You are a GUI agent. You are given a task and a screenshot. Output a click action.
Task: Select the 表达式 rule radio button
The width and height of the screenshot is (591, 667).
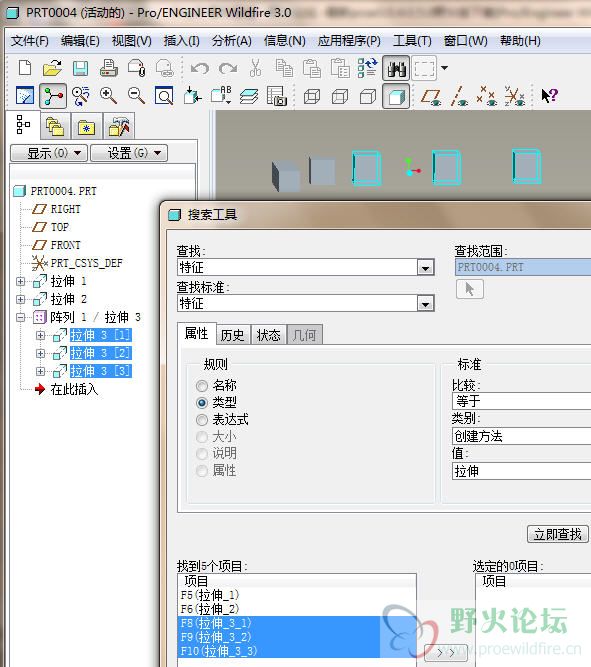[x=202, y=420]
